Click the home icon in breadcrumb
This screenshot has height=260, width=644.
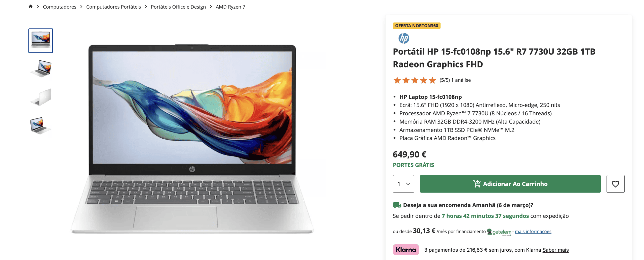click(30, 7)
